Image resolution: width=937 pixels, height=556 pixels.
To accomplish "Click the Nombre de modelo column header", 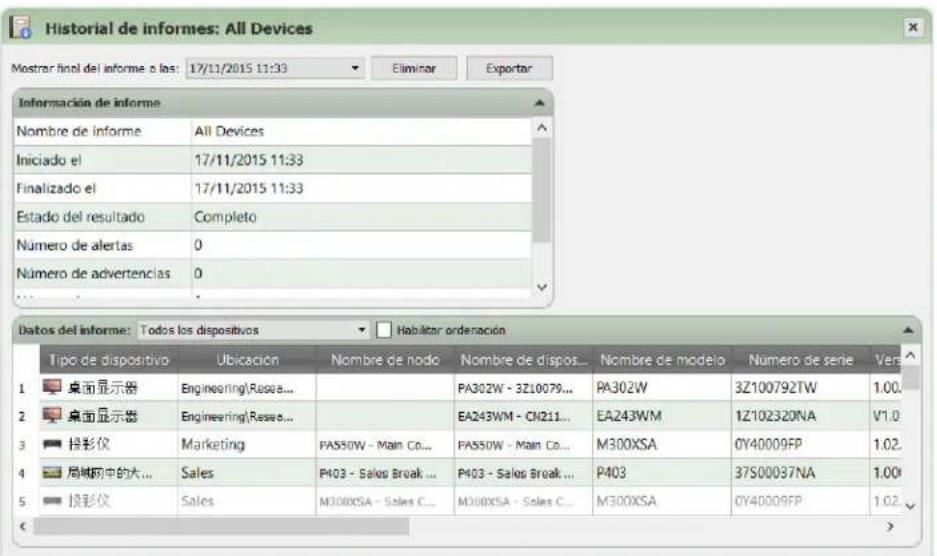I will tap(662, 360).
